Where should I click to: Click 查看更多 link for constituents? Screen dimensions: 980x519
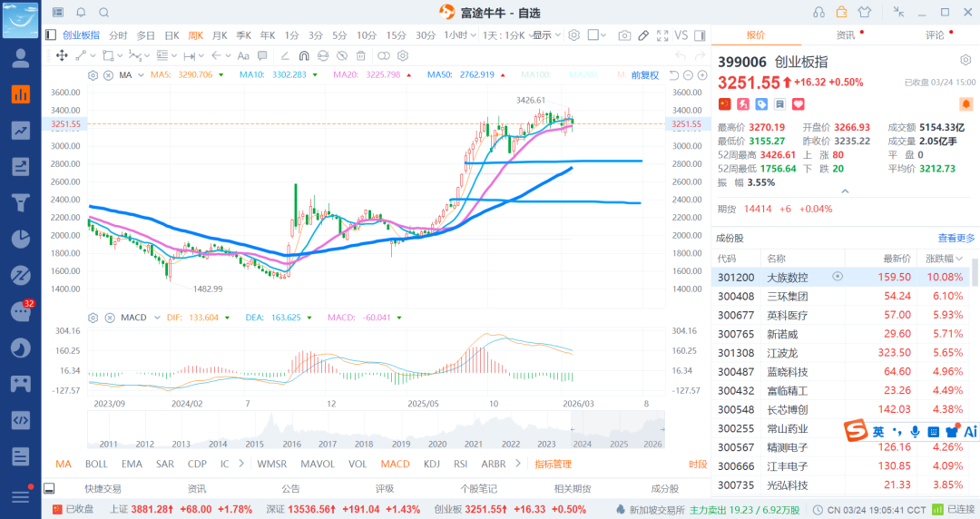[x=955, y=239]
